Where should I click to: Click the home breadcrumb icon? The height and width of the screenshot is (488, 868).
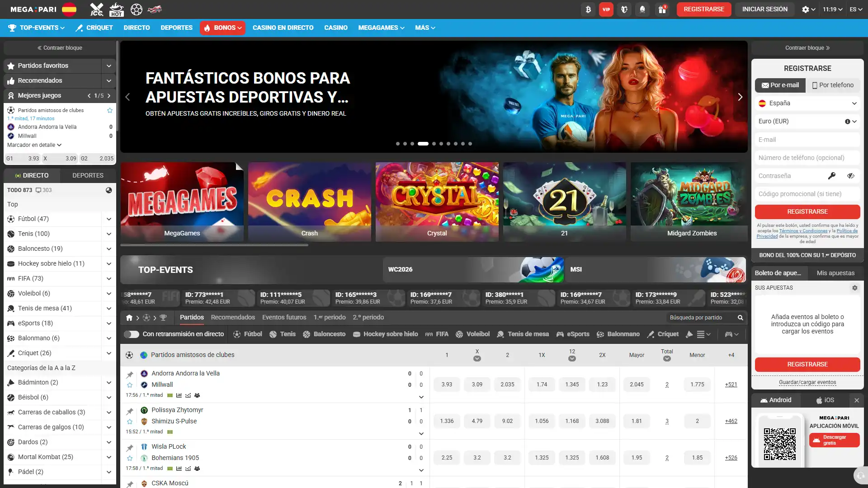(129, 318)
